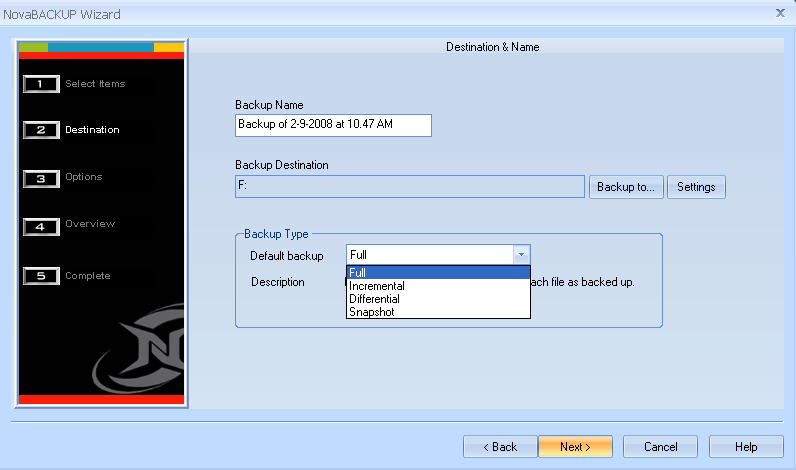The image size is (796, 470).
Task: Click the step 4 number icon
Action: pos(41,227)
